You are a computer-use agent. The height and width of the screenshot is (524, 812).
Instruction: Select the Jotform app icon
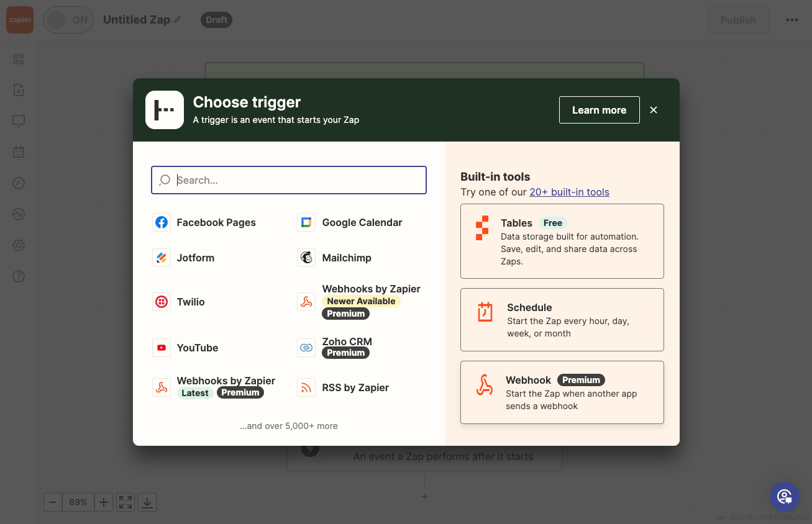(x=162, y=258)
